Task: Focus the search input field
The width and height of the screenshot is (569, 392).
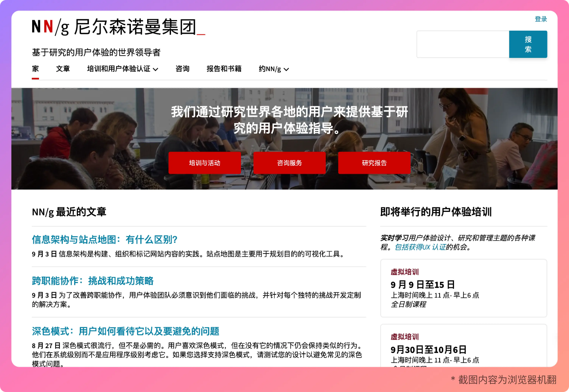Action: click(463, 44)
